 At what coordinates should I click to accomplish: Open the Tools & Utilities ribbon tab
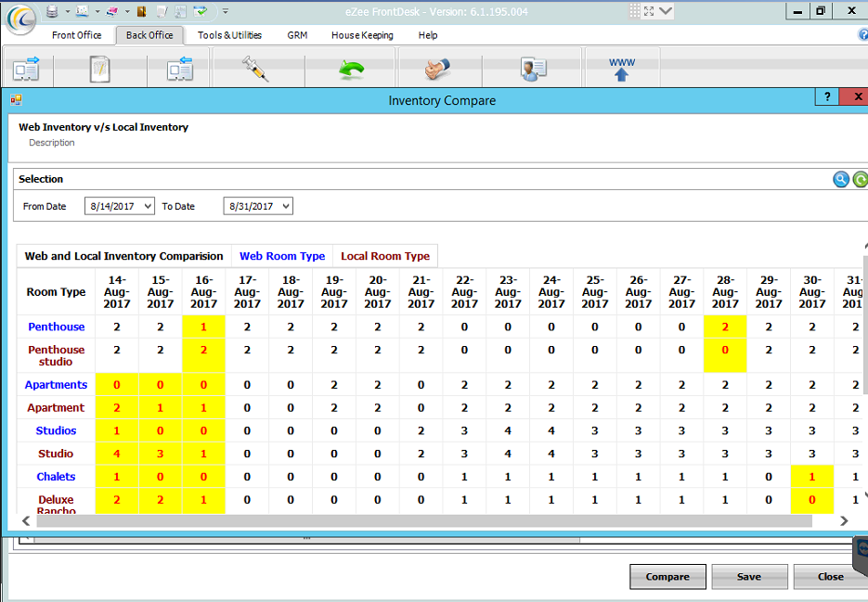(x=229, y=35)
